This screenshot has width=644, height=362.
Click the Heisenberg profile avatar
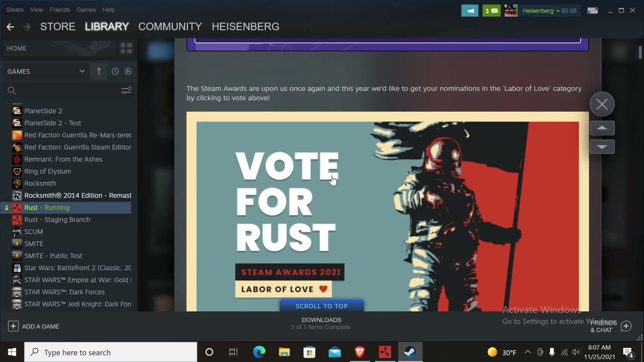point(511,11)
